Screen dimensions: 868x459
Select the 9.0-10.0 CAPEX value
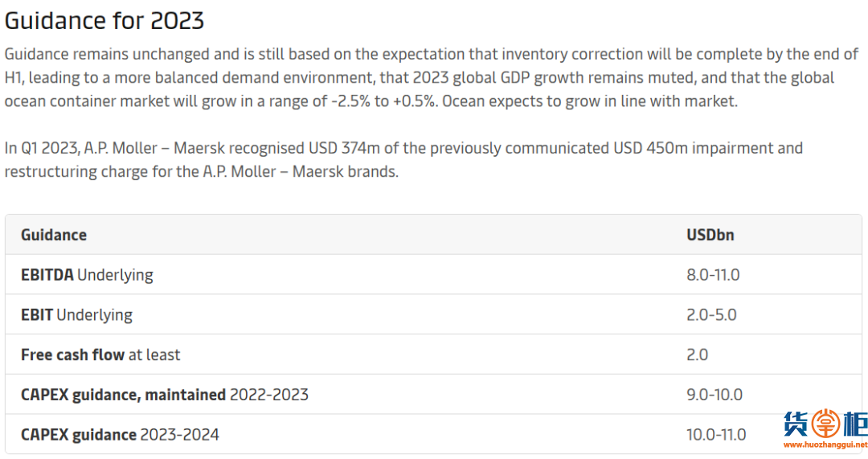714,395
